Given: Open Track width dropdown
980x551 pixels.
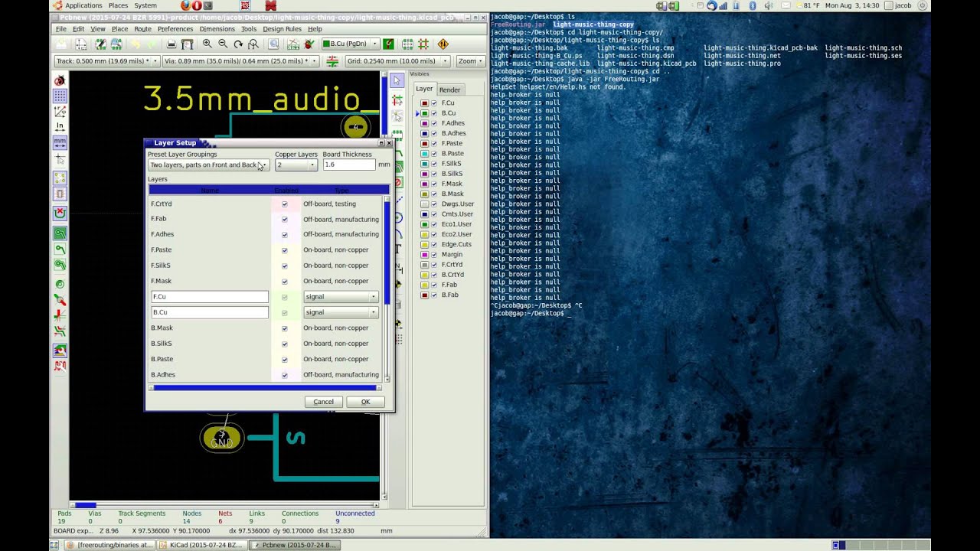Looking at the screenshot, I should point(107,61).
